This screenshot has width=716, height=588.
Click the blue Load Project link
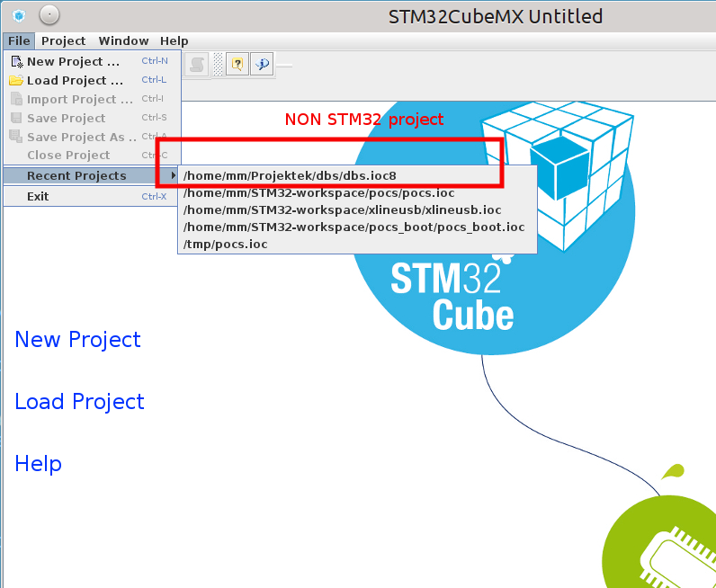point(79,401)
